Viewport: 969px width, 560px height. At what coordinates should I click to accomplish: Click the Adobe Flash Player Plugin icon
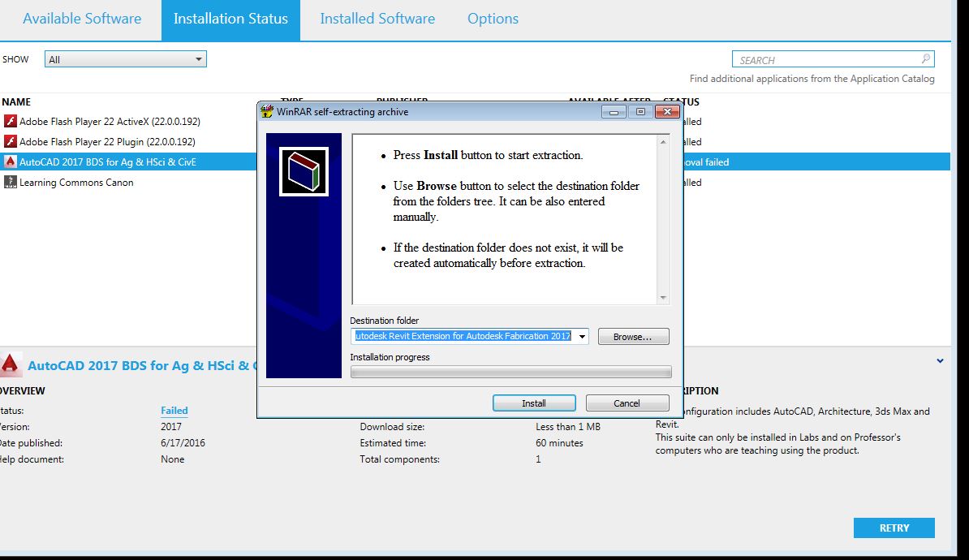(11, 141)
